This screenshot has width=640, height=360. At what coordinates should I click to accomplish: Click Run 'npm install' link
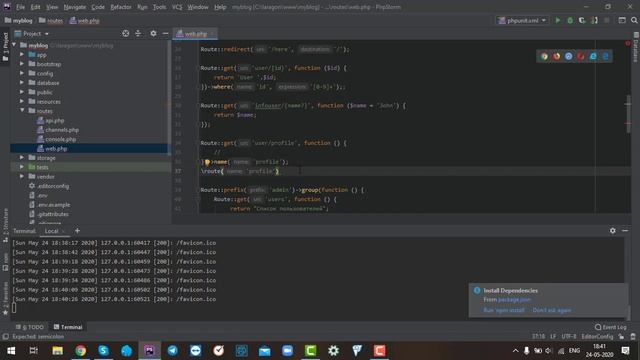coord(504,310)
